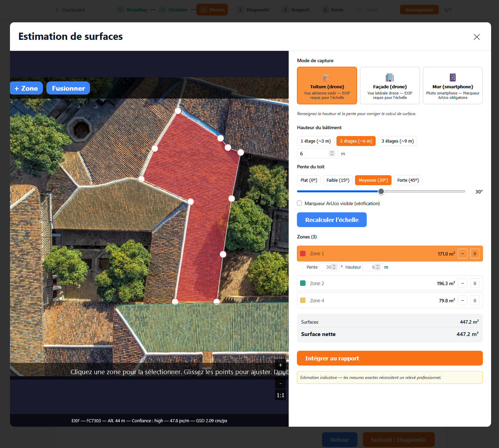Click the zoom in icon on the image

(x=280, y=365)
